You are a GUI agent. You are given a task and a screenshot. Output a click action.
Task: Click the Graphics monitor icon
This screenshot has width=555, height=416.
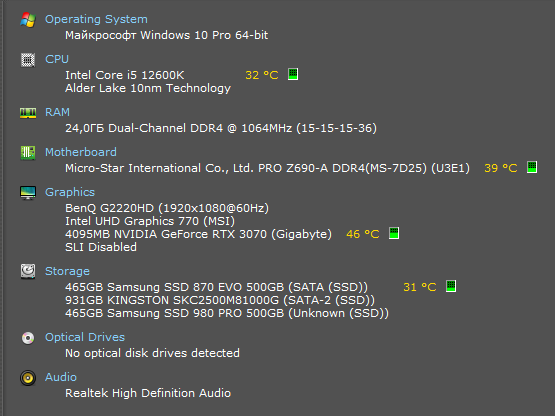[x=28, y=193]
